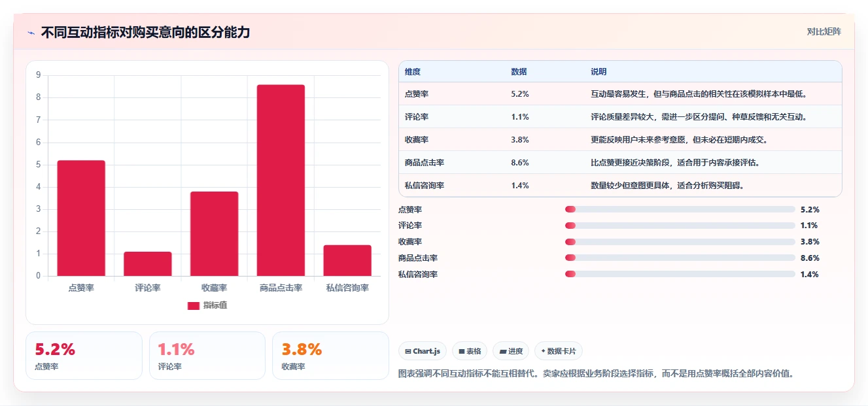
Task: Click the 说明 table column header
Action: click(599, 72)
